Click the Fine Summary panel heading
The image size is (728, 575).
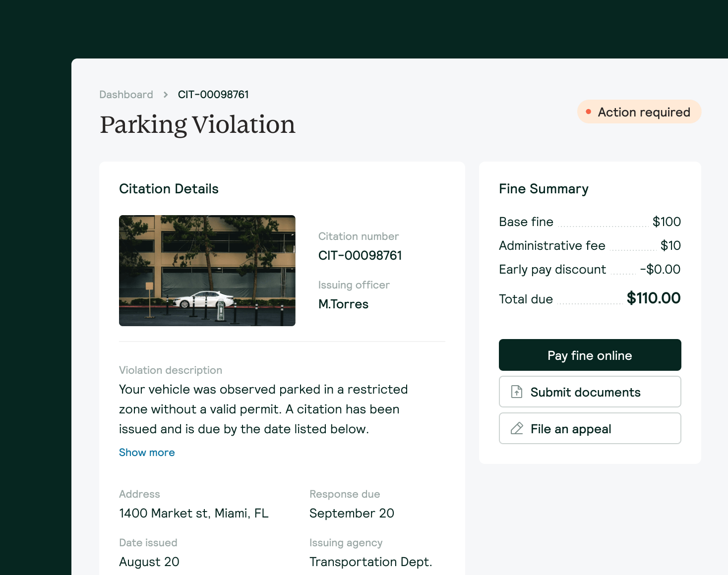tap(544, 189)
